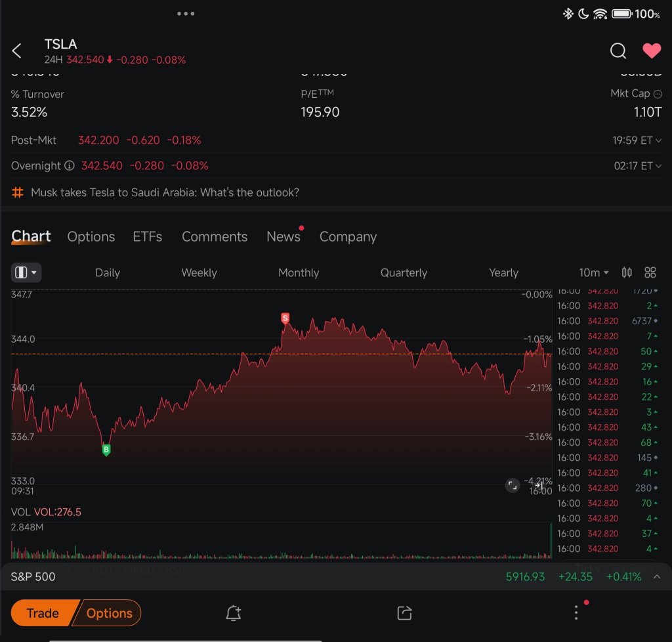Expand the S&P 500 index bar
This screenshot has width=672, height=642.
click(656, 577)
